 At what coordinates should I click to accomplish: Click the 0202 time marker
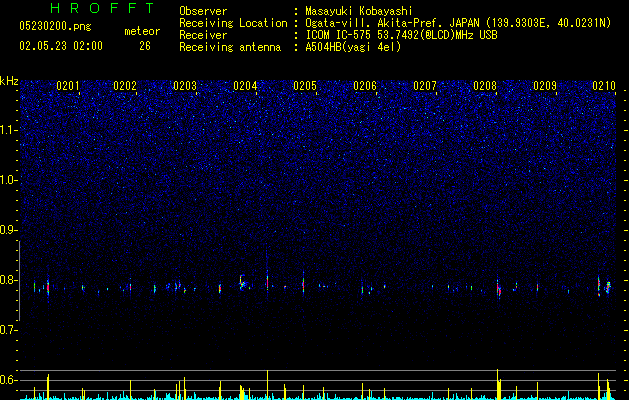pos(125,86)
